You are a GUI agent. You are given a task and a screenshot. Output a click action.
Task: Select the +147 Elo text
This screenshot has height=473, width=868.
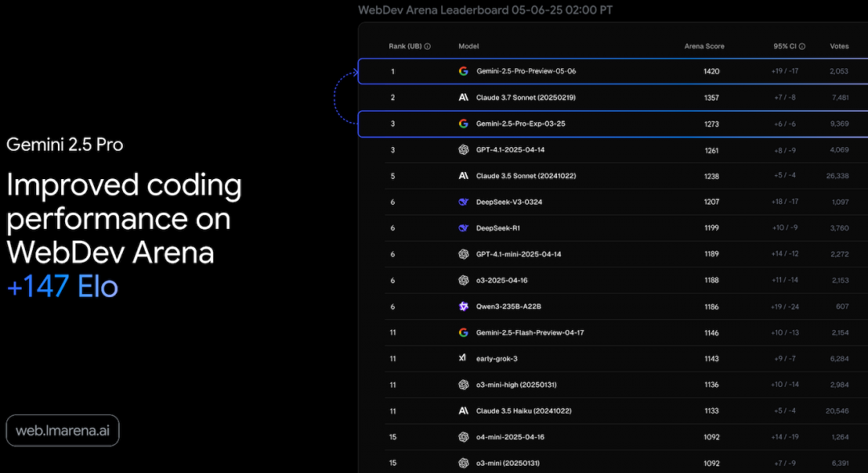click(x=63, y=287)
